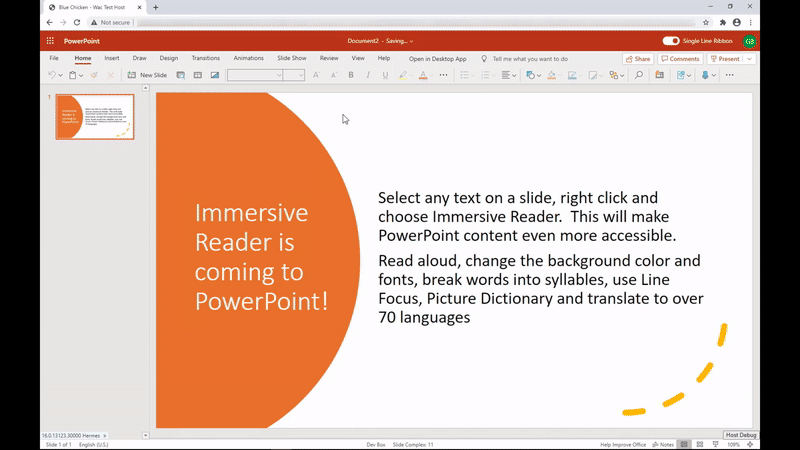Click the browser reload icon

76,22
